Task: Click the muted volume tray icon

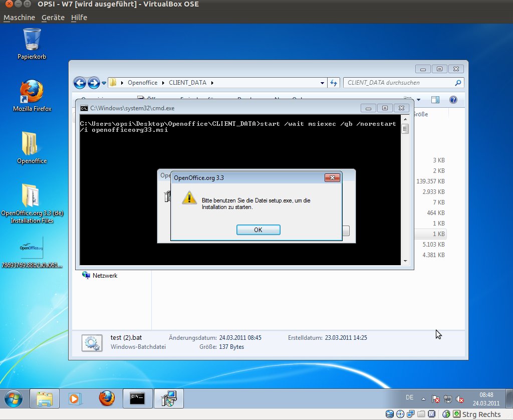Action: pyautogui.click(x=460, y=399)
